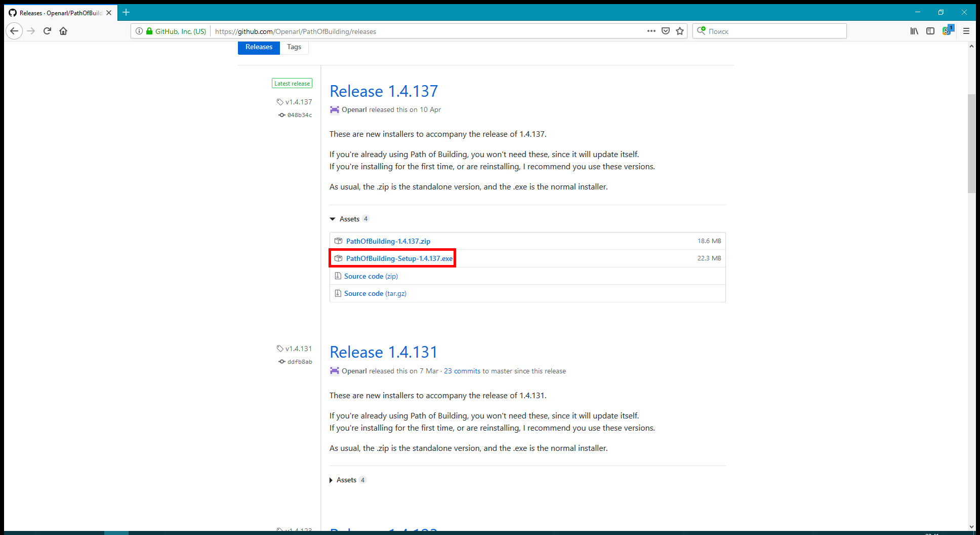Click the tag icon next to v1.4.137

(x=280, y=102)
